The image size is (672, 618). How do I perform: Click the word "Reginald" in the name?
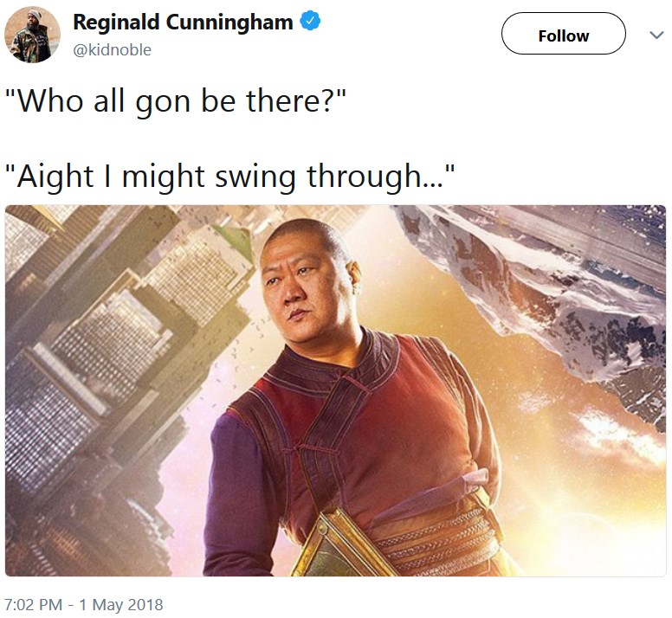116,22
